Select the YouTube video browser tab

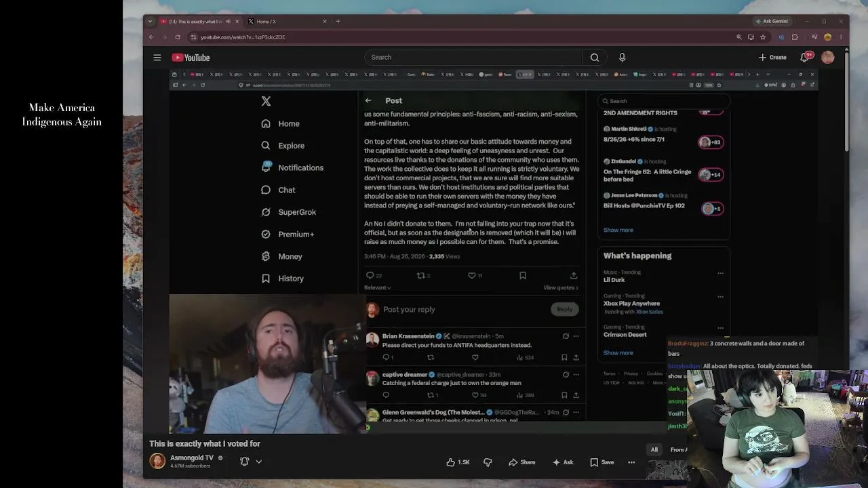click(199, 22)
